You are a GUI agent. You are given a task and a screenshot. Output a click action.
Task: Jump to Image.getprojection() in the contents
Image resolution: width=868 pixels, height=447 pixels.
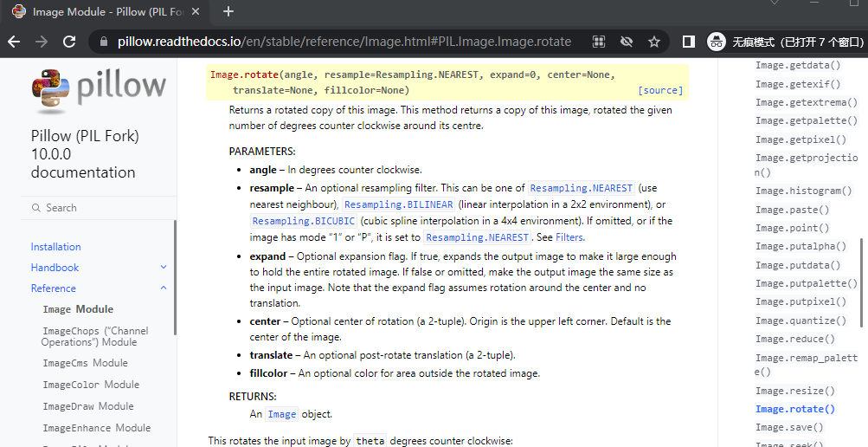tap(806, 165)
